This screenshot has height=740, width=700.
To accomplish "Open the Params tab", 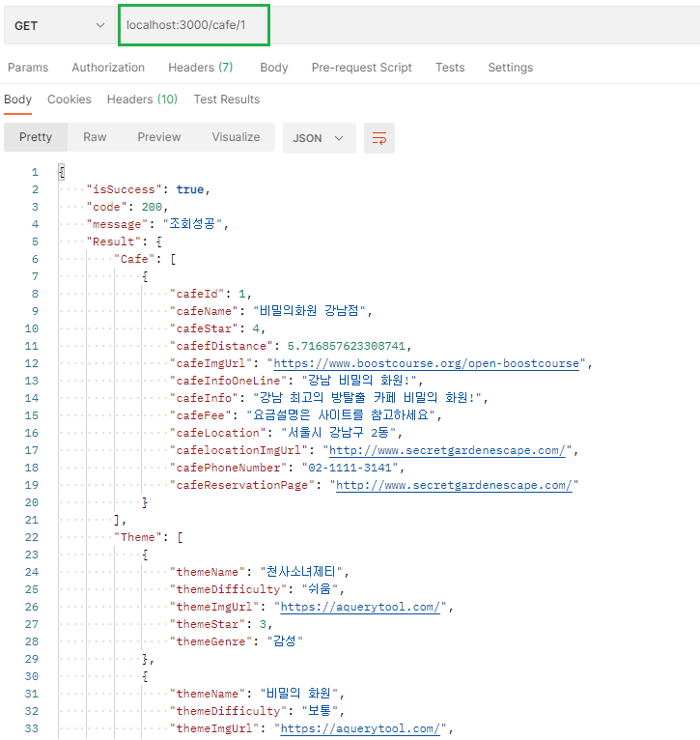I will [x=28, y=68].
